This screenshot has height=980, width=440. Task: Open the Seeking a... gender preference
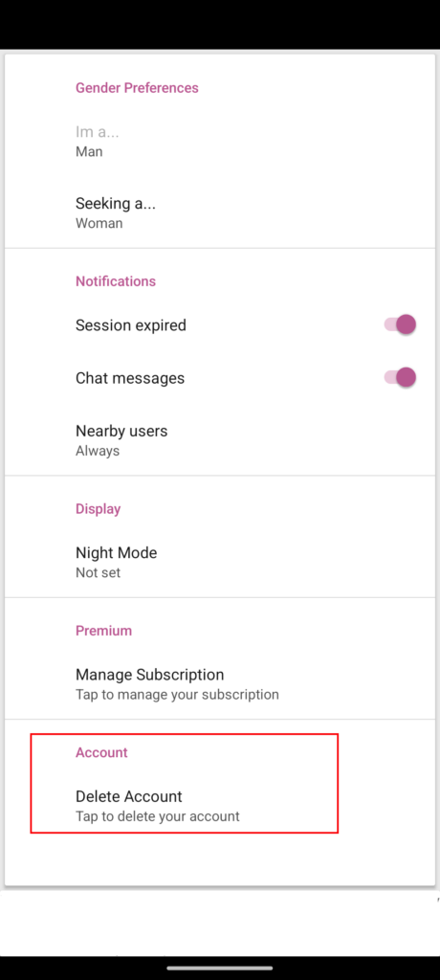click(x=220, y=212)
